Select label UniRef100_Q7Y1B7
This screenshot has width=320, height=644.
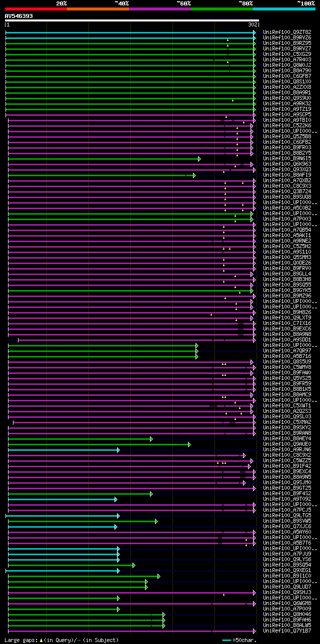287,631
